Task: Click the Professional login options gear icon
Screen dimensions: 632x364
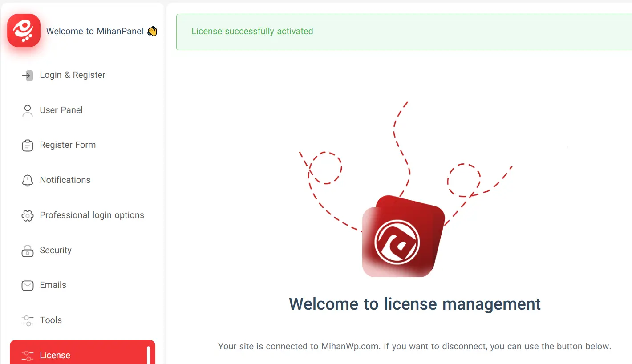Action: pyautogui.click(x=27, y=215)
